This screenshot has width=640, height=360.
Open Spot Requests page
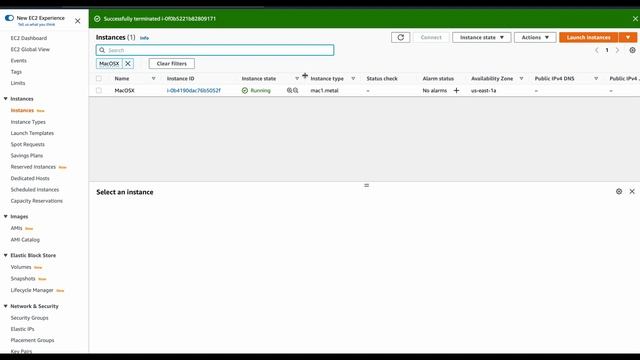[28, 144]
